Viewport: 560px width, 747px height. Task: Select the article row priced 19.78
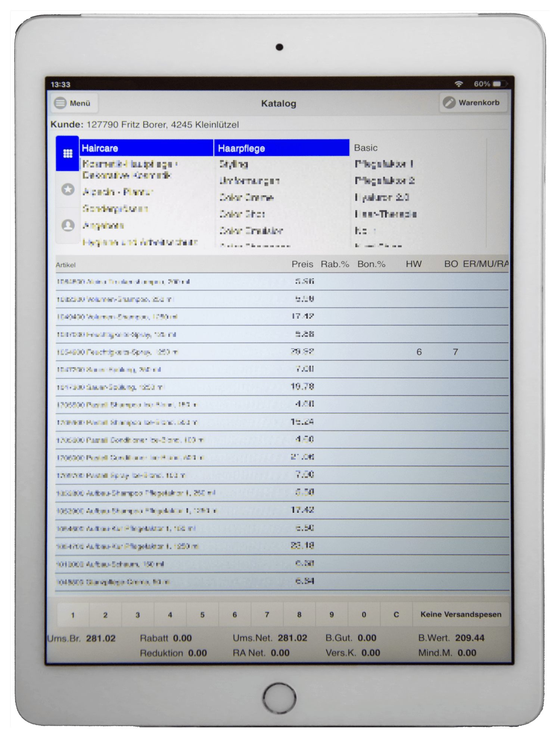187,387
